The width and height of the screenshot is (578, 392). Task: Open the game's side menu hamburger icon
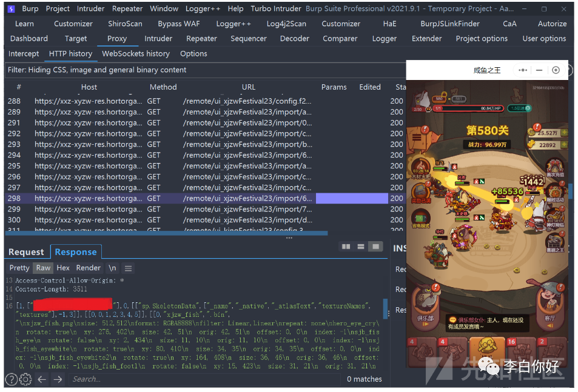417,138
